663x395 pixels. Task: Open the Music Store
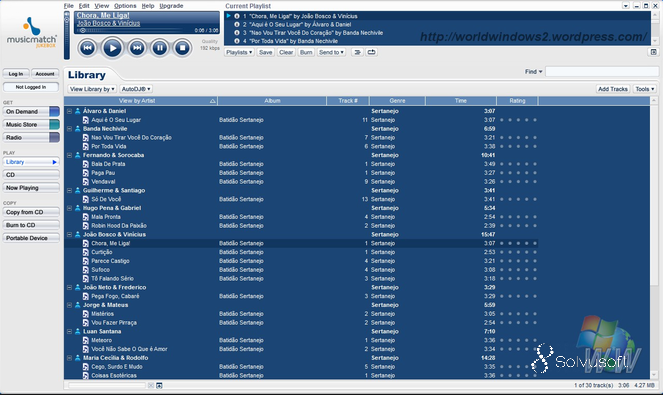tap(31, 125)
